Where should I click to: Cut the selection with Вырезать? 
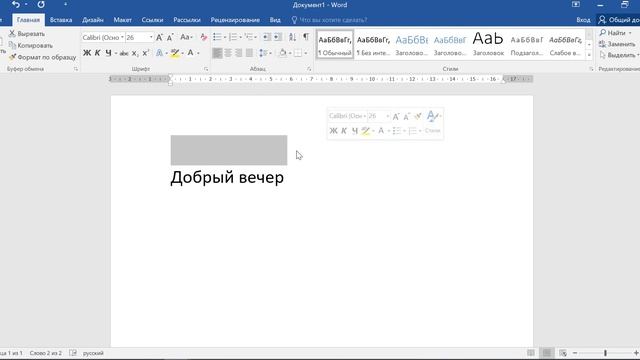tap(27, 34)
